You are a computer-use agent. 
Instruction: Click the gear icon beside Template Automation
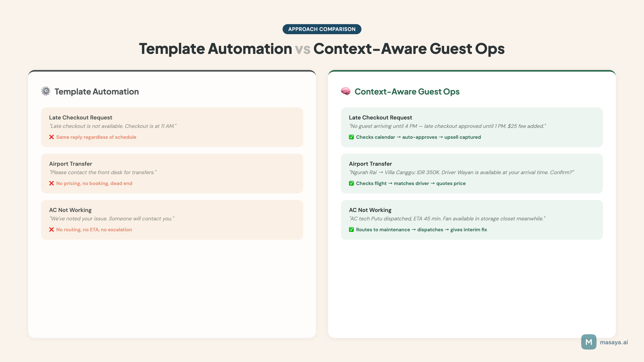pos(46,91)
